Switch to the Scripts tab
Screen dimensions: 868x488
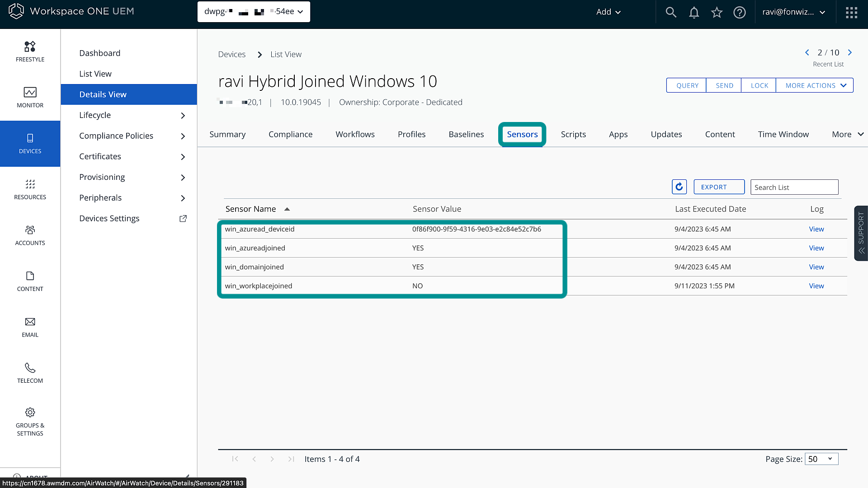573,134
